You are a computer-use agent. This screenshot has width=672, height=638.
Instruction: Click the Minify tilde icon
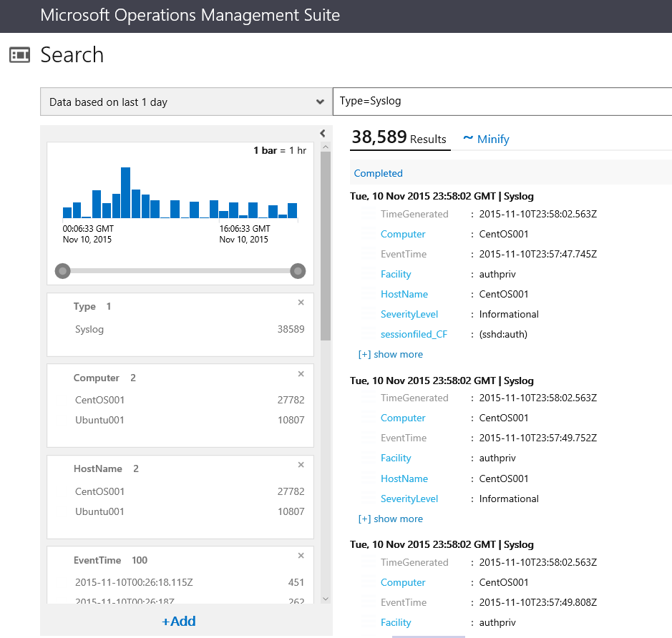(x=468, y=138)
